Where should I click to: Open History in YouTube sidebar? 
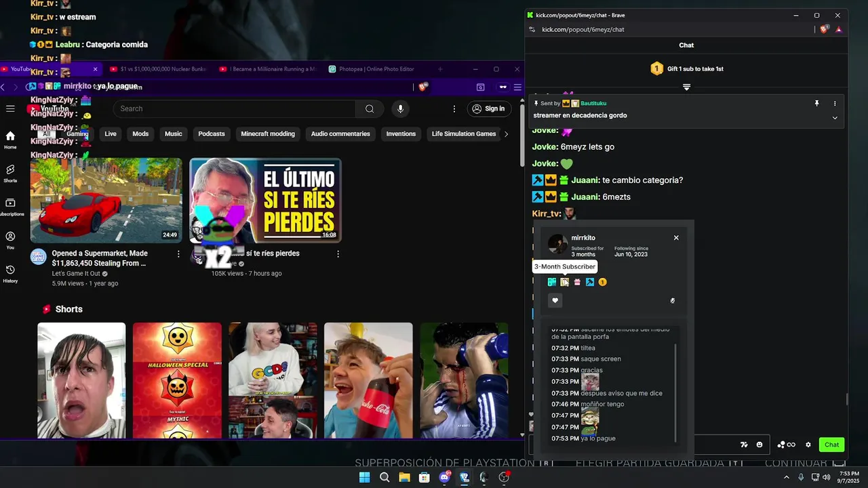pyautogui.click(x=10, y=274)
